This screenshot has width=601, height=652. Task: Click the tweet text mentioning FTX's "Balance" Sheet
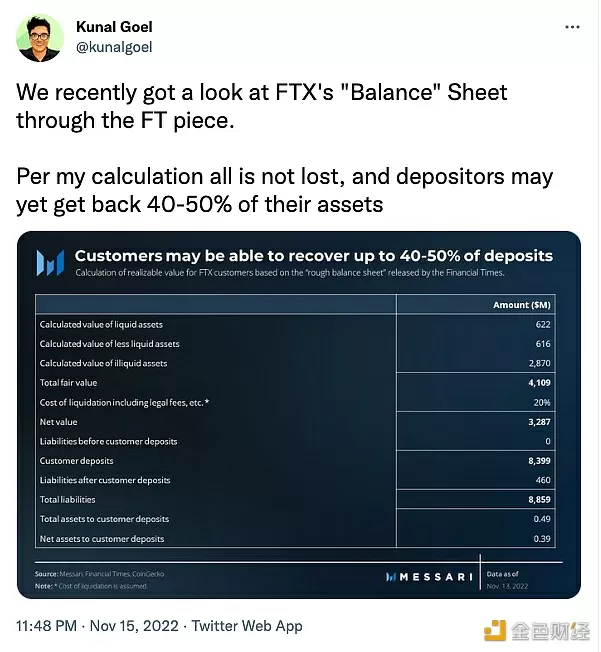pos(262,106)
